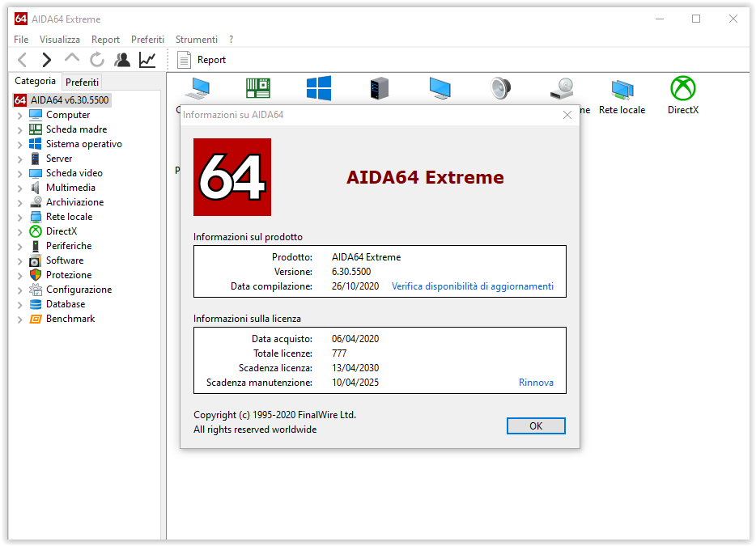The width and height of the screenshot is (756, 546).
Task: Select Benchmark in the category tree
Action: click(x=70, y=319)
